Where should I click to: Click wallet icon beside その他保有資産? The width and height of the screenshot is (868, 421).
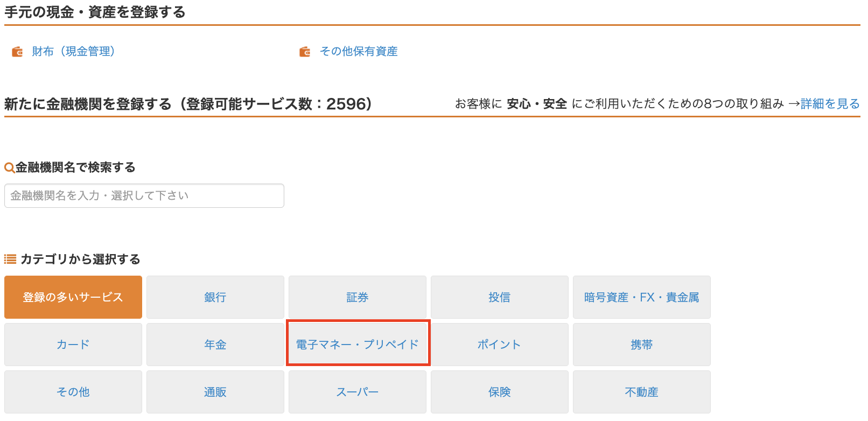(x=305, y=52)
